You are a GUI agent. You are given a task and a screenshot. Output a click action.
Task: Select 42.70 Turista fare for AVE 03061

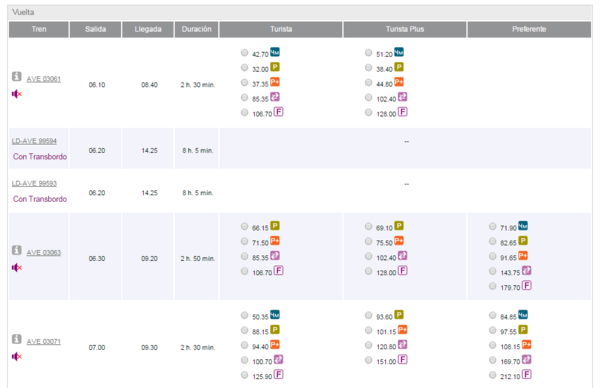(x=245, y=53)
